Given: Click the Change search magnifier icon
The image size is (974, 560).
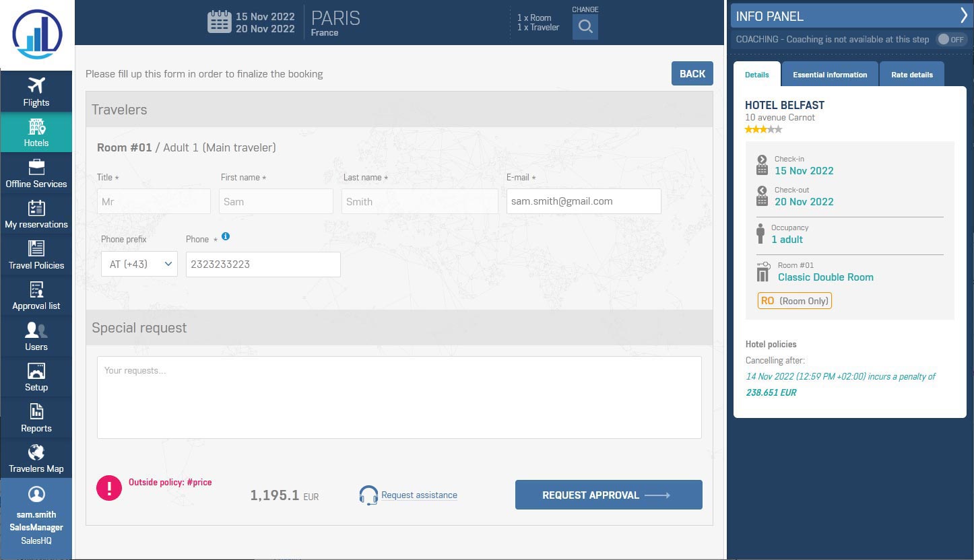Looking at the screenshot, I should point(585,27).
